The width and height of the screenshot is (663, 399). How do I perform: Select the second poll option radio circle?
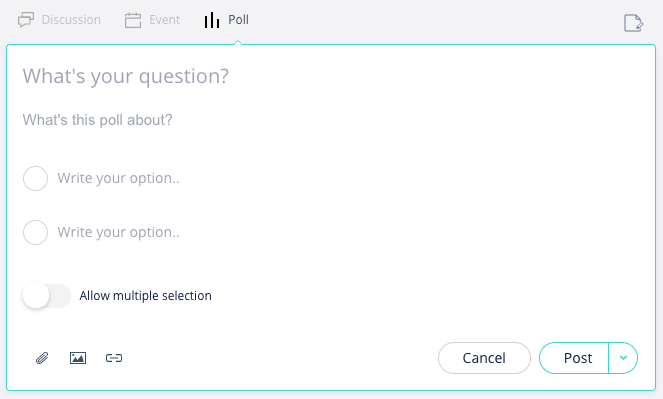click(36, 232)
